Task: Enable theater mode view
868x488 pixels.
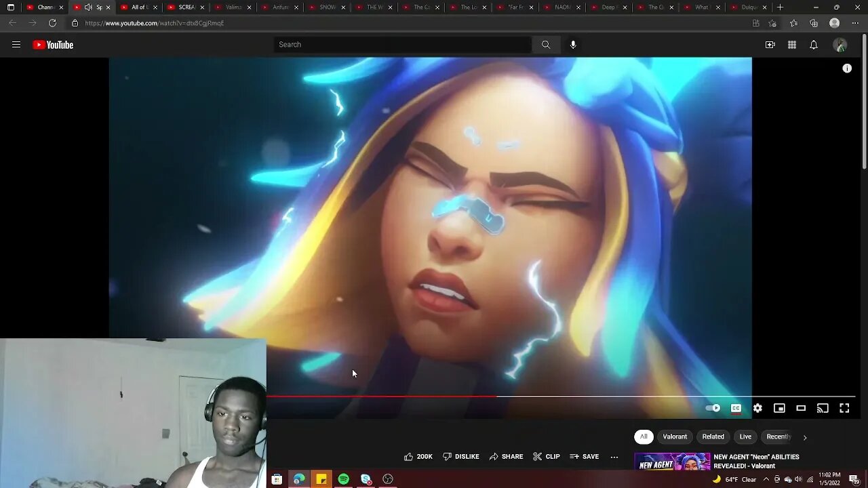Action: pyautogui.click(x=801, y=408)
